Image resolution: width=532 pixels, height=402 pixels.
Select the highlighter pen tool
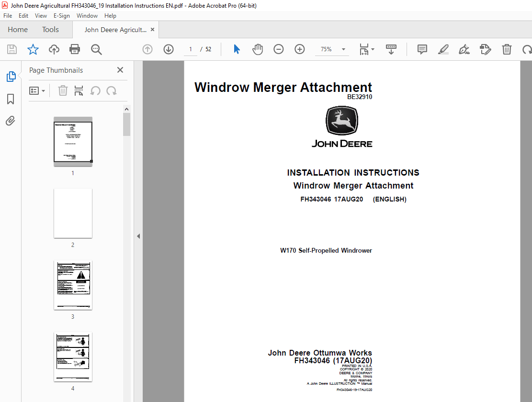[x=443, y=49]
